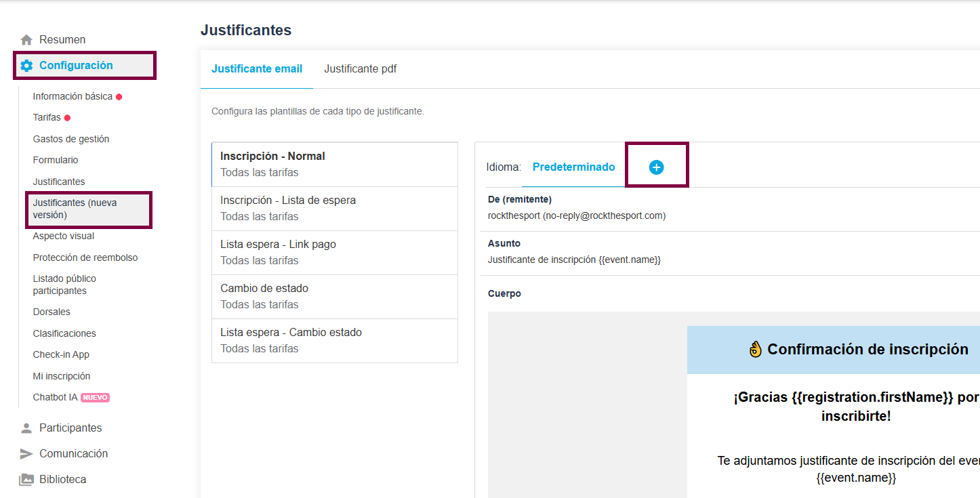Open Justificantes (nueva versión) menu item
The image size is (980, 498).
[x=75, y=209]
